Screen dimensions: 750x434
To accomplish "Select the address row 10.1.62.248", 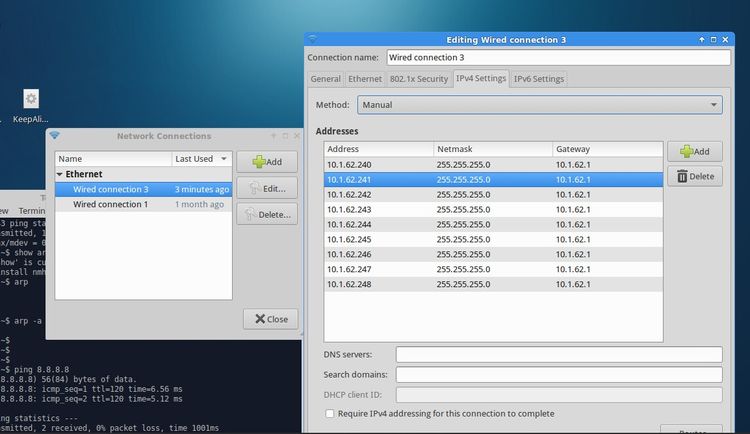I will click(x=493, y=284).
